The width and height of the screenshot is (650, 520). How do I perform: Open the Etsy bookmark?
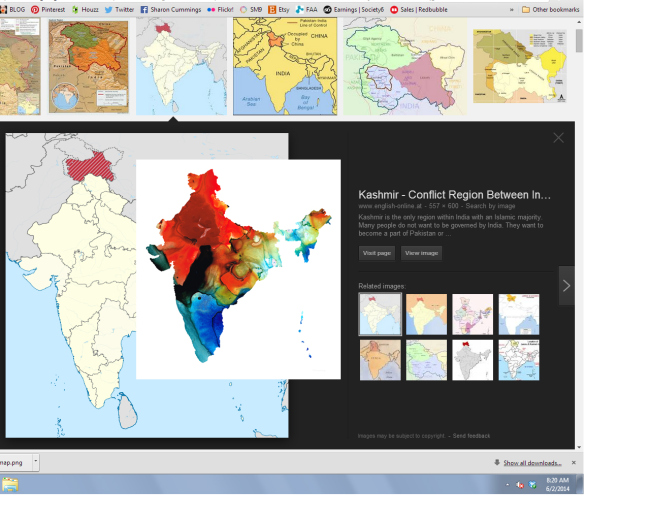279,9
